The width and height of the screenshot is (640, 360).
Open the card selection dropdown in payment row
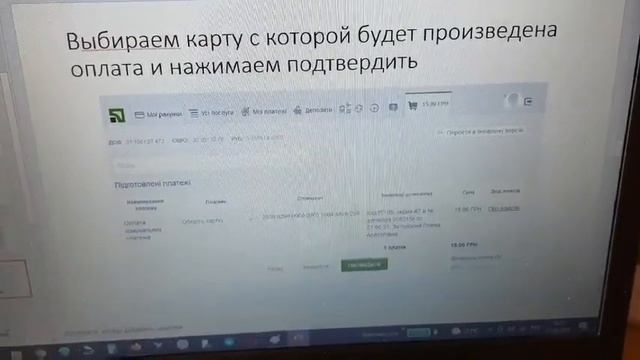(x=218, y=221)
